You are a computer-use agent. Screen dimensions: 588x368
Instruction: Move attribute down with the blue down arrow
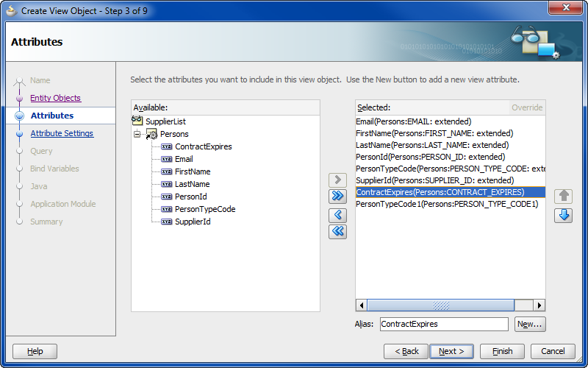click(x=563, y=215)
